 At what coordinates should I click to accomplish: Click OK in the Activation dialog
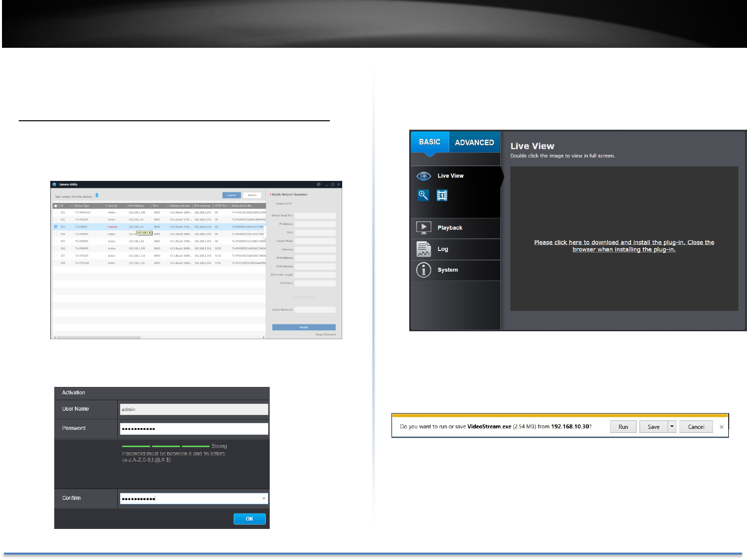coord(249,519)
